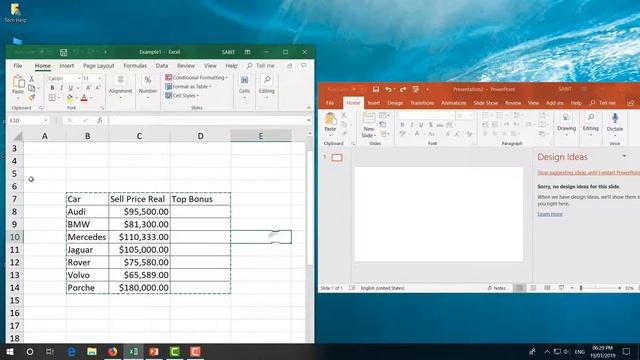Click the Select All corner triangle in Excel

(17, 136)
